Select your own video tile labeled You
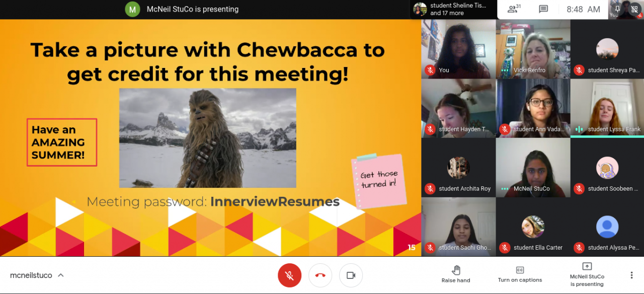 point(458,49)
